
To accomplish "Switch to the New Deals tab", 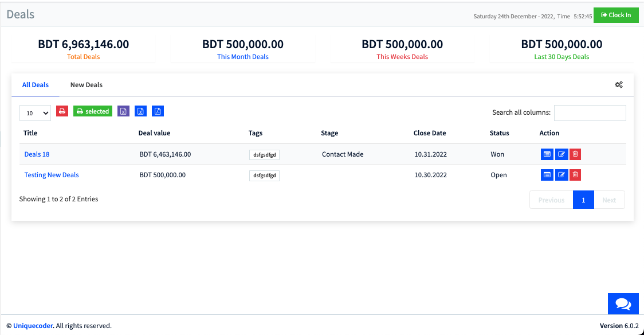I will pyautogui.click(x=87, y=85).
